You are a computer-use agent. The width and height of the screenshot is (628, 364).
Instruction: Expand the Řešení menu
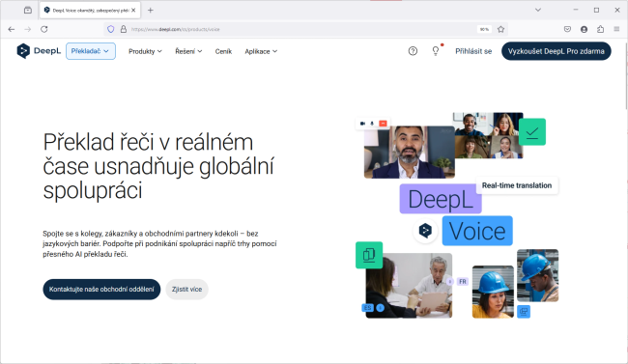[x=188, y=51]
